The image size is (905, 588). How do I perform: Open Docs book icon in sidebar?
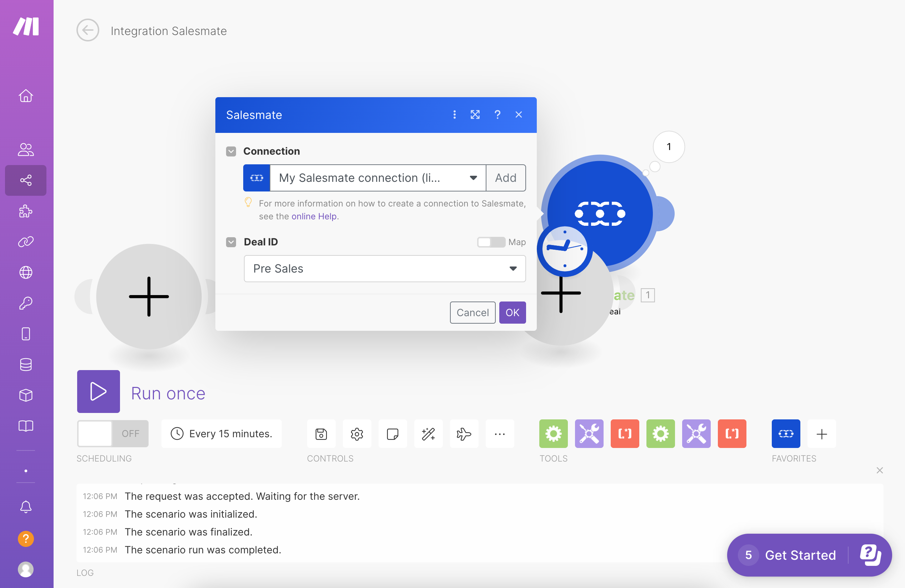pos(26,426)
